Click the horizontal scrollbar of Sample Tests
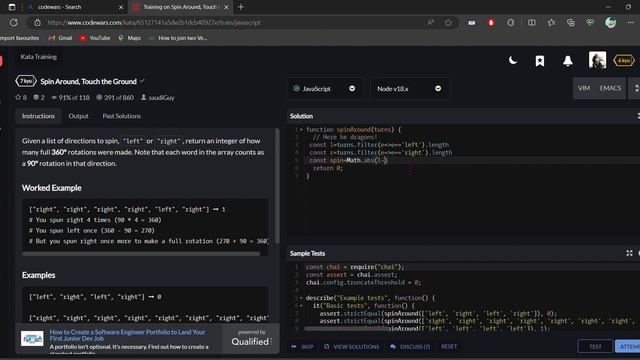The height and width of the screenshot is (360, 640). (x=347, y=328)
